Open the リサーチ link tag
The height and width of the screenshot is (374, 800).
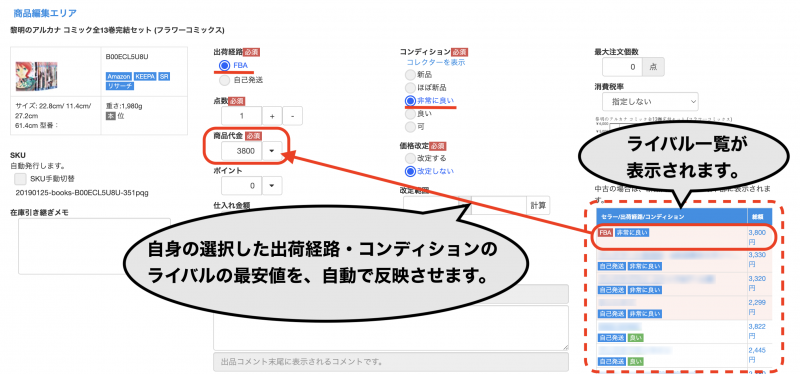tap(119, 86)
